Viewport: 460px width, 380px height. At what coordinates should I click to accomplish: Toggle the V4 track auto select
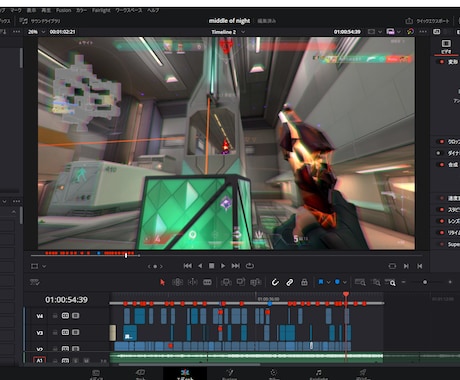[x=65, y=315]
